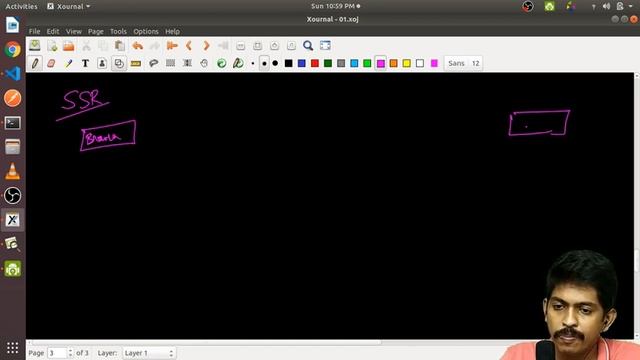
Task: Select the lasso Select Region tool
Action: tap(153, 63)
